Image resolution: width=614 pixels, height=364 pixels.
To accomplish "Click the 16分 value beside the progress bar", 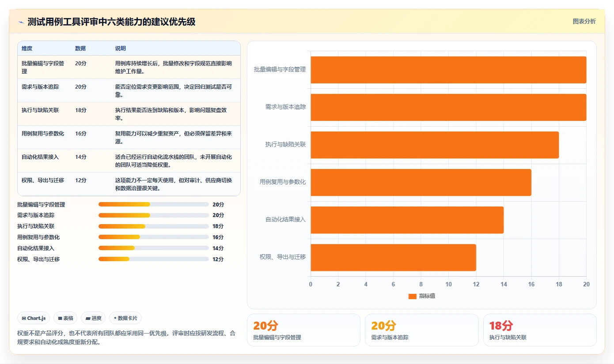I will click(x=218, y=237).
